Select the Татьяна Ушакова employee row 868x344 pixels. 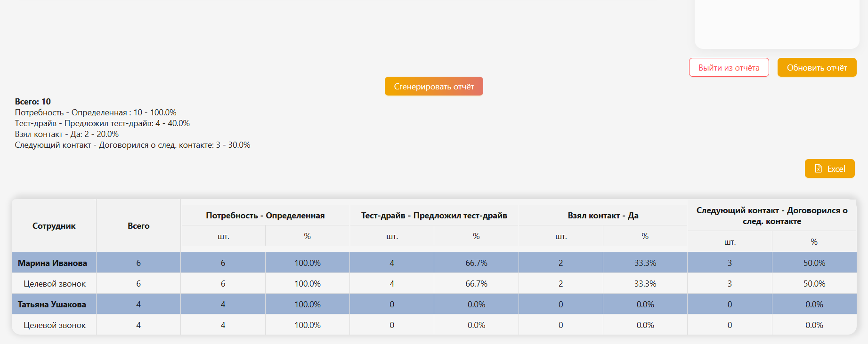point(52,304)
